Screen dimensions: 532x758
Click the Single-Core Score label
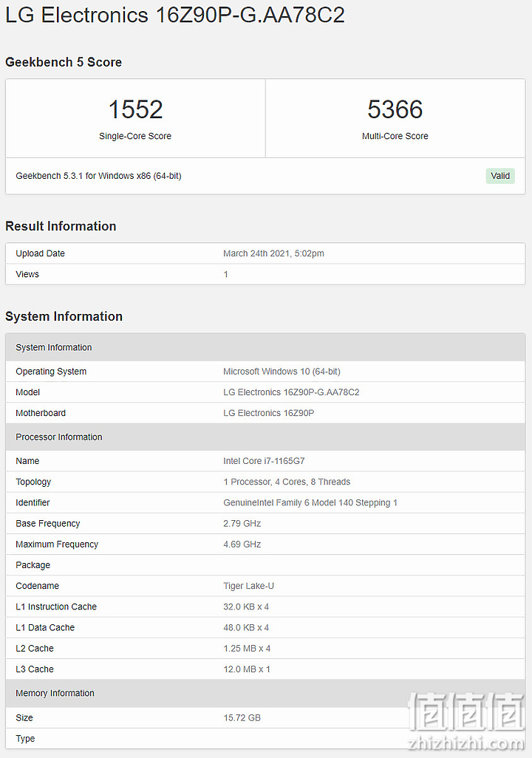[135, 137]
